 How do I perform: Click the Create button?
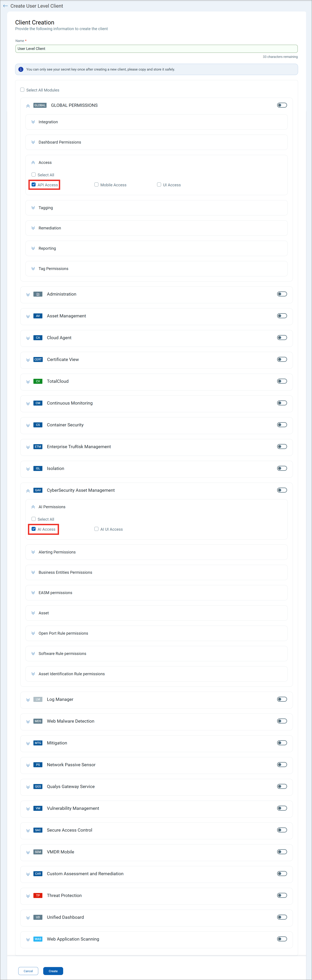53,971
